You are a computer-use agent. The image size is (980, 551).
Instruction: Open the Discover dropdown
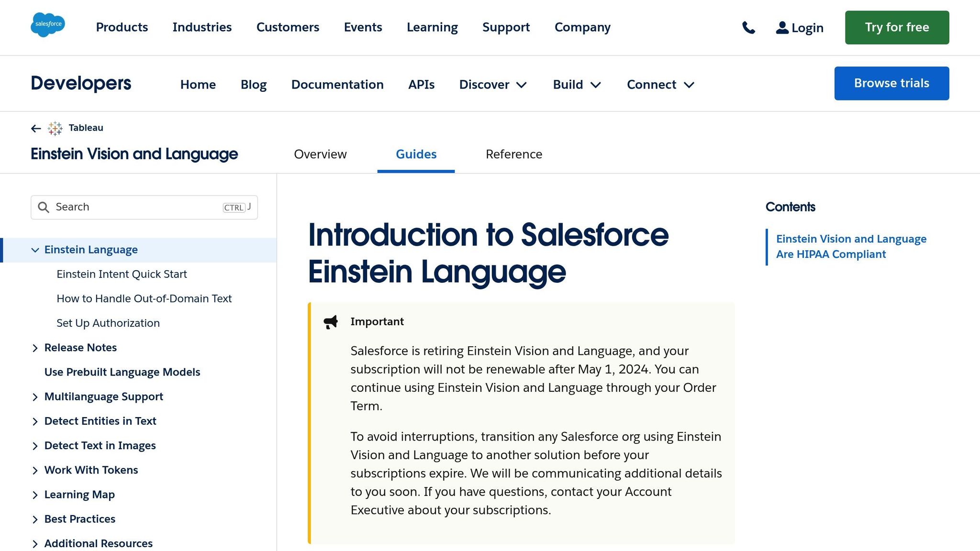pyautogui.click(x=492, y=85)
